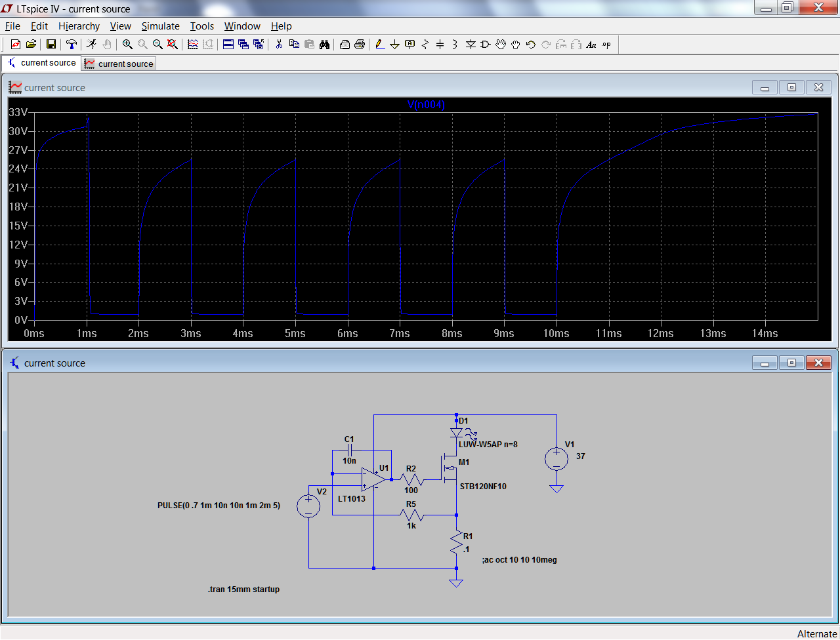Click the ;ac oct 10 10 10meg comment

click(x=519, y=560)
